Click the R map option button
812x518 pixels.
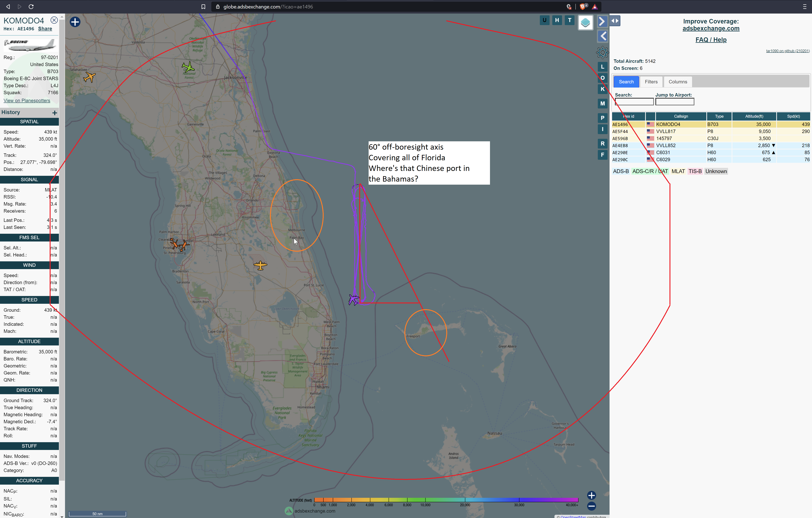click(602, 143)
